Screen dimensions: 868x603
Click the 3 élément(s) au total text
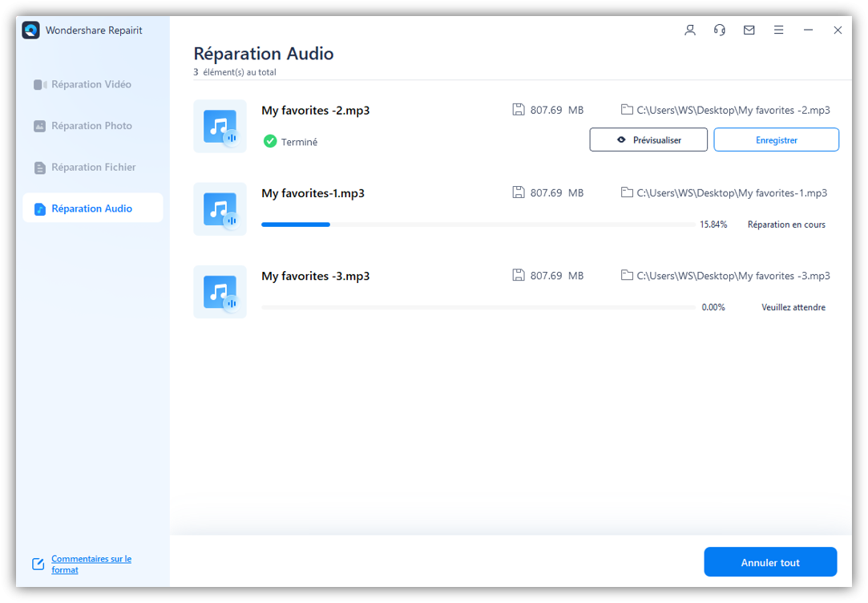[x=235, y=72]
